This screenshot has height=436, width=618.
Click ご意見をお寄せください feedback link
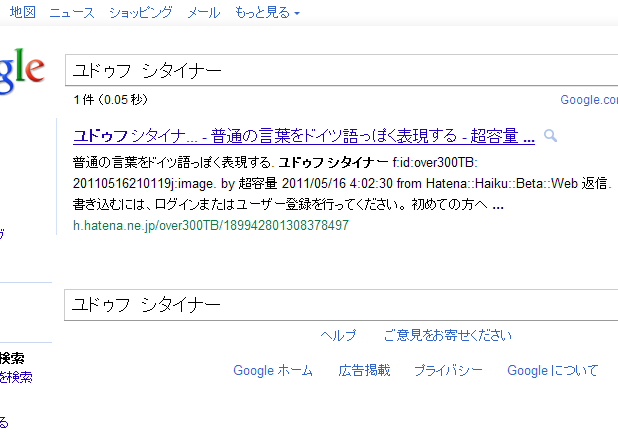tap(448, 335)
